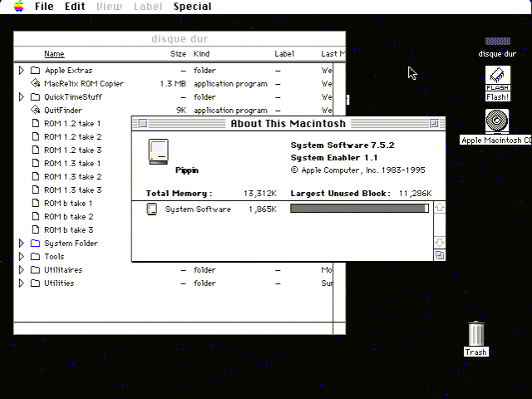Select the disque dur desktop drive icon
The width and height of the screenshot is (532, 399).
(497, 41)
